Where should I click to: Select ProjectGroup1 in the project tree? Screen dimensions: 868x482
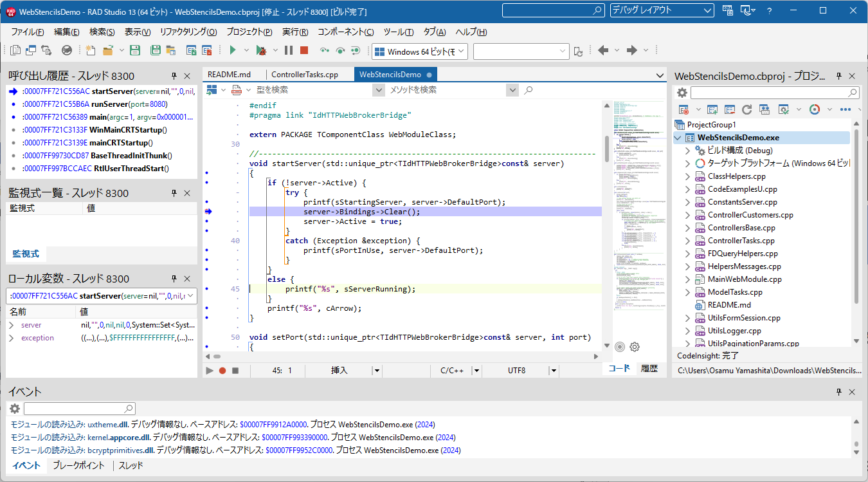pyautogui.click(x=711, y=125)
